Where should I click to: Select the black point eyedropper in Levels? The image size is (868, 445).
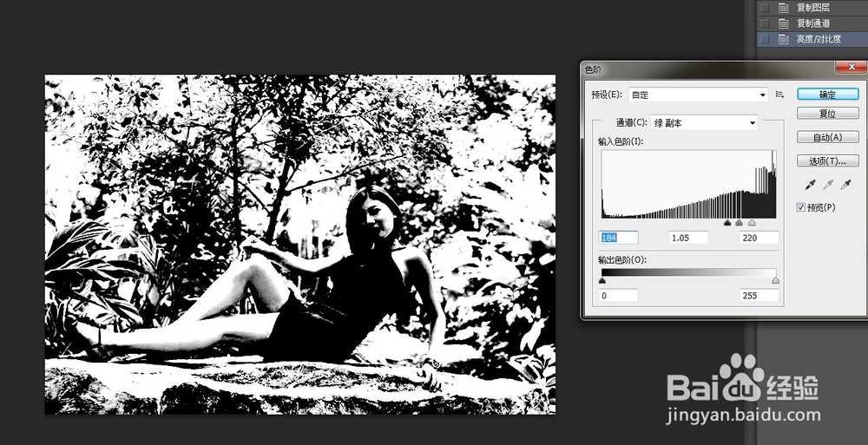(811, 185)
